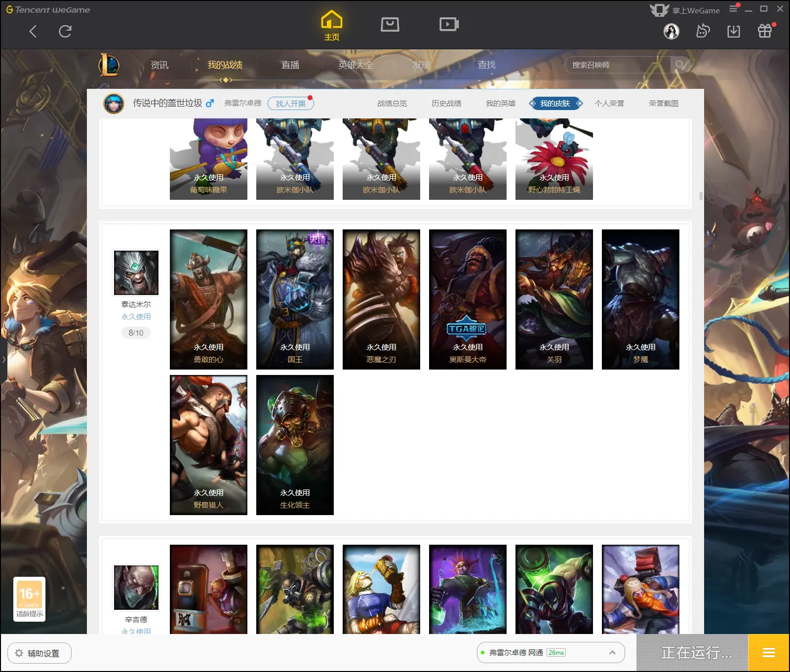Screen dimensions: 790x672
Task: Open the 关羽 skin card
Action: point(554,299)
